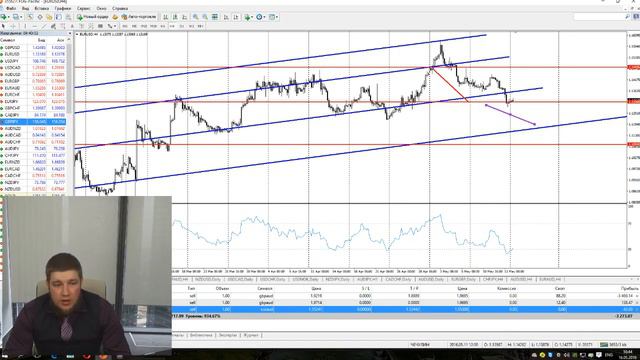Click the ENG language indicator in tray

[x=609, y=355]
